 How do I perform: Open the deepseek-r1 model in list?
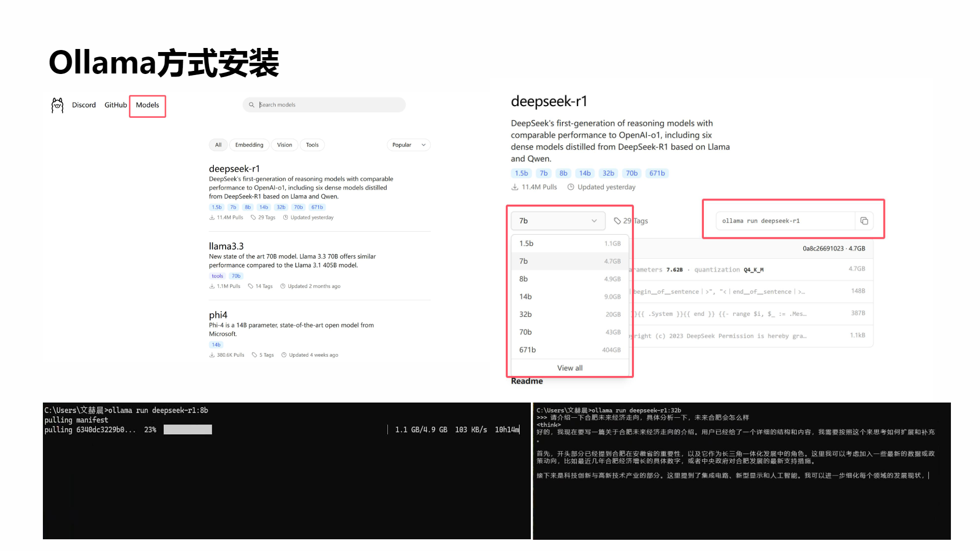pos(234,169)
